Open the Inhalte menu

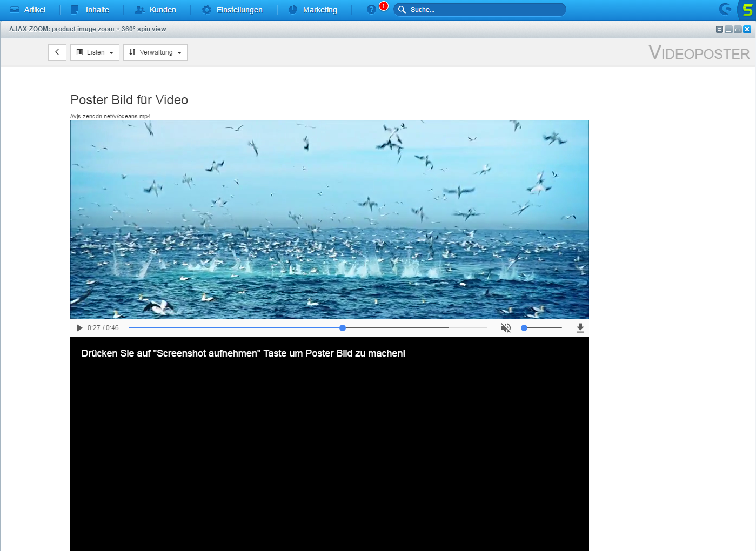[x=90, y=10]
